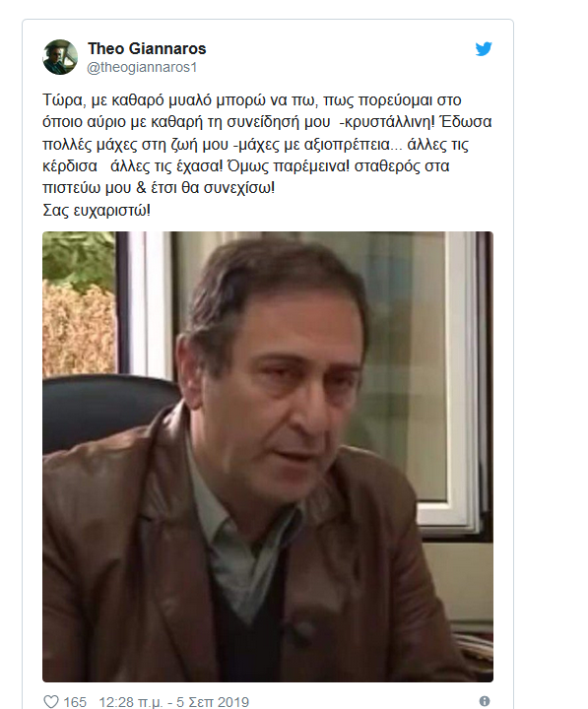The image size is (588, 709).
Task: Click the line starting 'όποιο αύριο με καθαρή'
Action: click(x=267, y=122)
